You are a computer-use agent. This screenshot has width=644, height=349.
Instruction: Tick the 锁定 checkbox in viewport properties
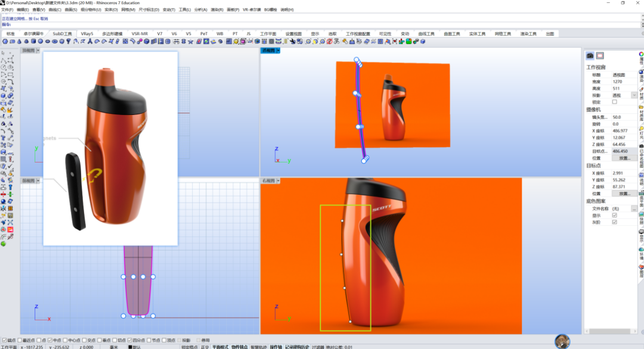point(614,102)
